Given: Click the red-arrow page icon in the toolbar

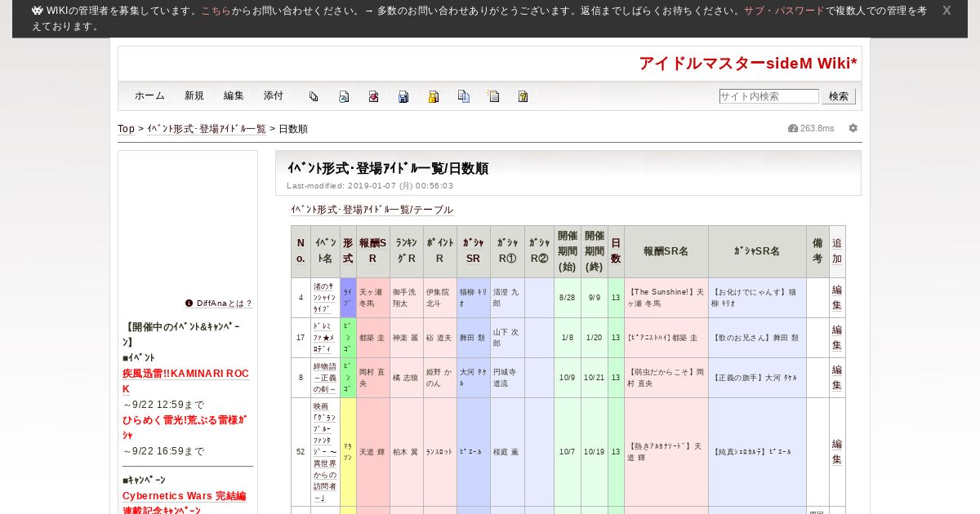Looking at the screenshot, I should (373, 96).
